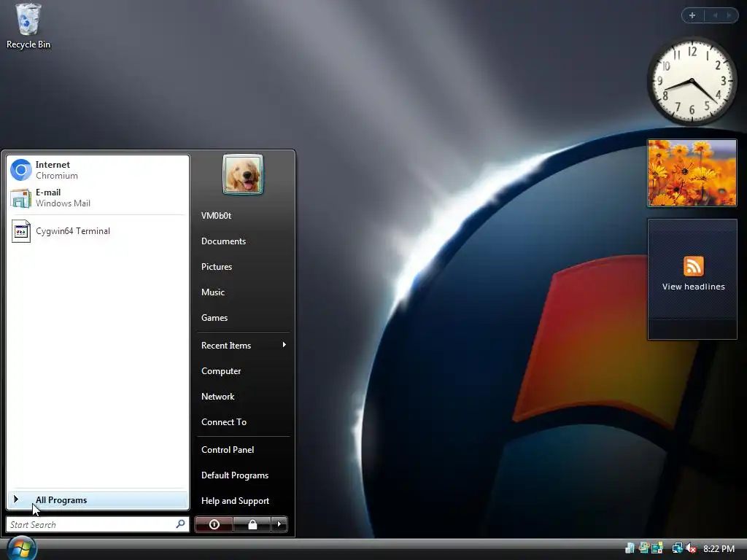
Task: Click the sidebar previous gadgets page arrow
Action: [715, 16]
